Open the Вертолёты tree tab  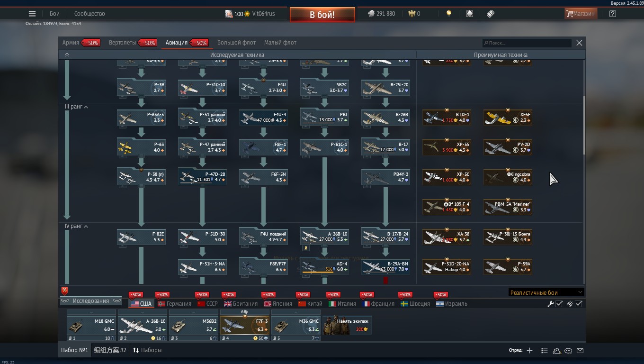click(x=122, y=43)
